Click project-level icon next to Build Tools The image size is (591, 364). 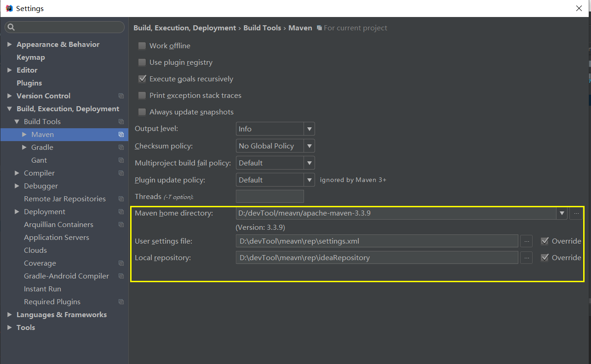coord(121,122)
